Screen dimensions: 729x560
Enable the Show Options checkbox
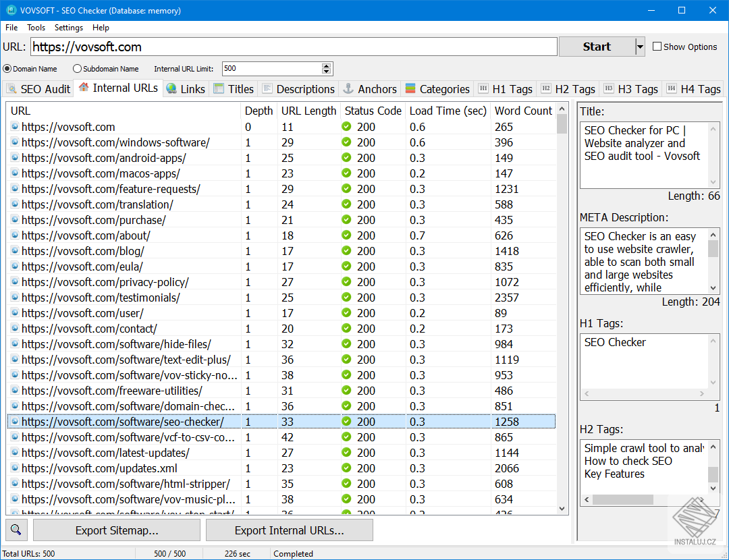[x=657, y=46]
